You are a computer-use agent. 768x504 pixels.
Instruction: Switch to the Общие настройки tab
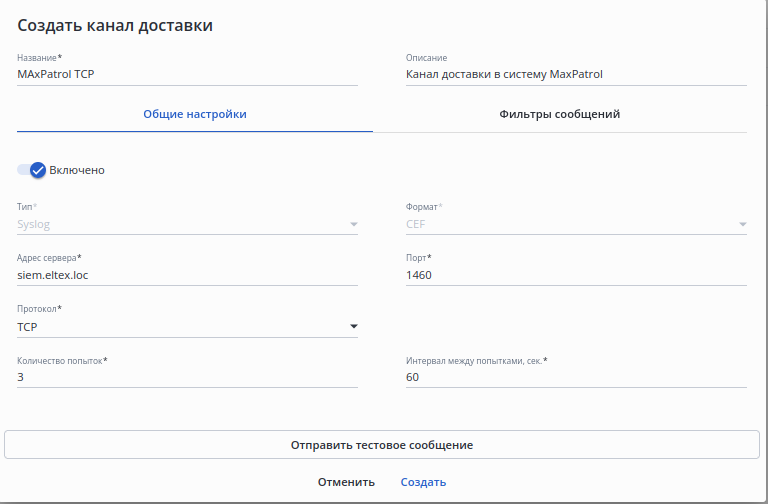point(195,114)
